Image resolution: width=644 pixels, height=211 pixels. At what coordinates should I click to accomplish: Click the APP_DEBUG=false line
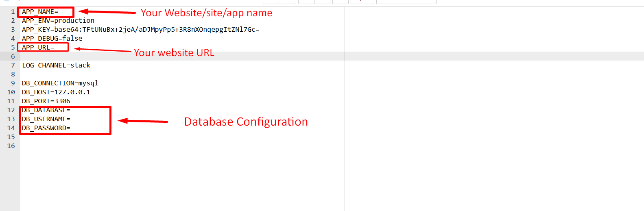tap(52, 39)
